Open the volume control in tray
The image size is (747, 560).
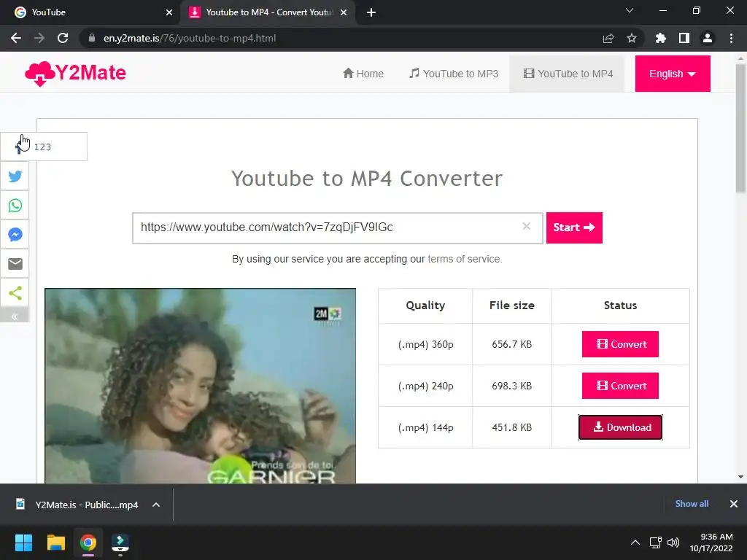673,542
